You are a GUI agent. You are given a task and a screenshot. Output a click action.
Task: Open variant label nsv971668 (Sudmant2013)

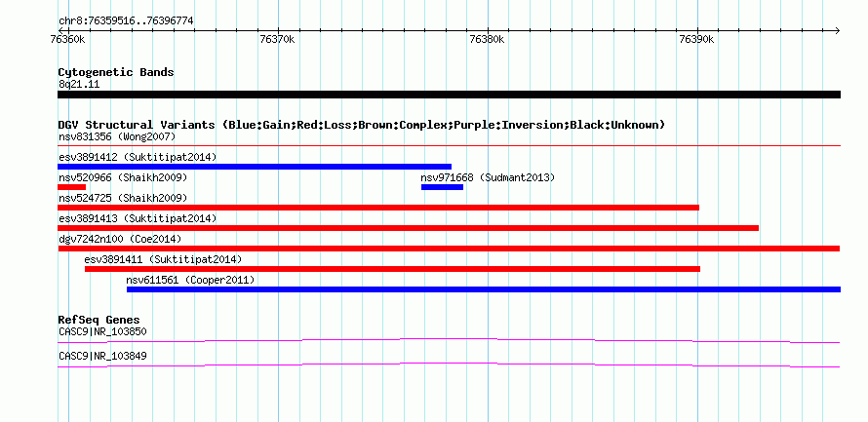point(488,178)
